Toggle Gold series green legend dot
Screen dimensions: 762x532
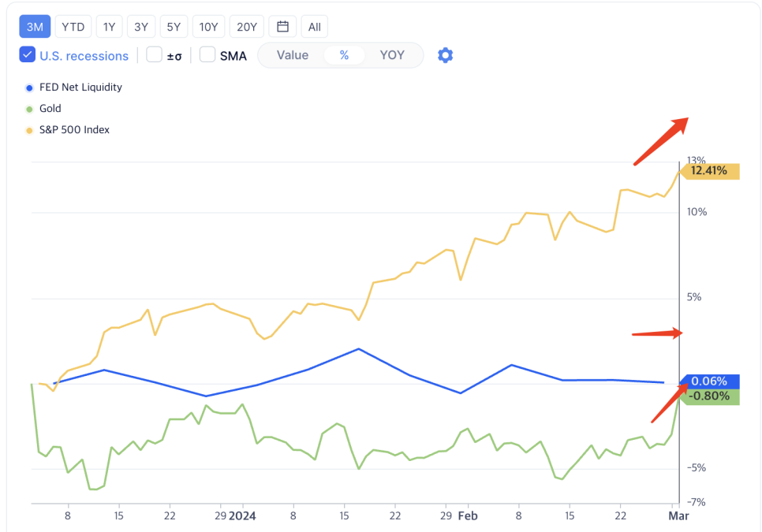click(x=29, y=110)
